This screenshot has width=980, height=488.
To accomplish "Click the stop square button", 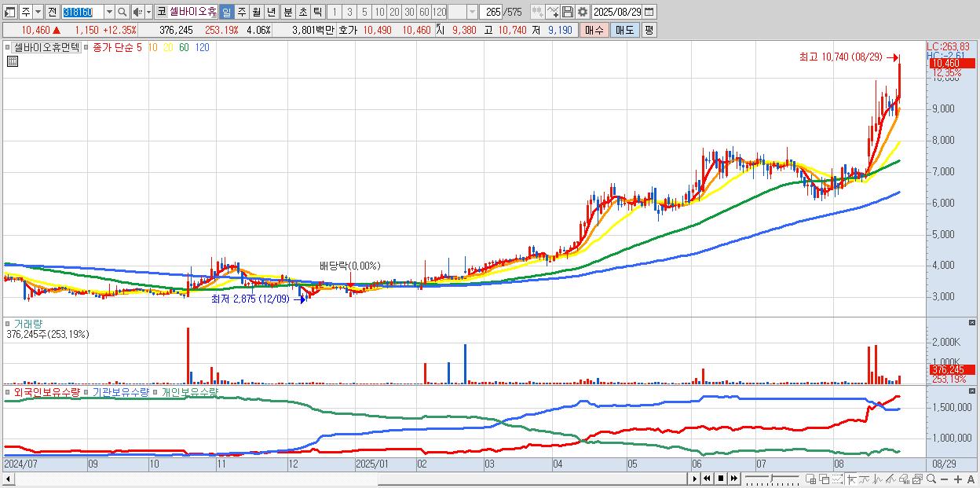I will (721, 479).
